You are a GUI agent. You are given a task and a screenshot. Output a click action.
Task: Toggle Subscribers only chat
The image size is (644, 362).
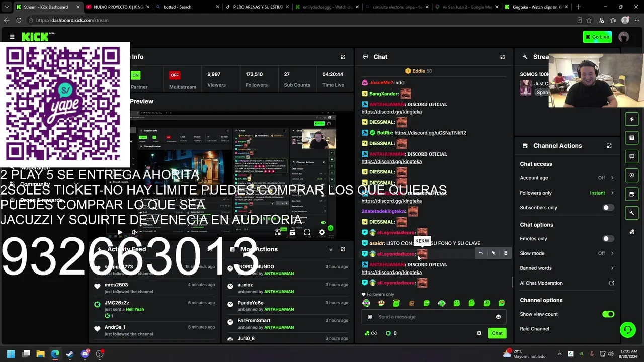tap(608, 208)
